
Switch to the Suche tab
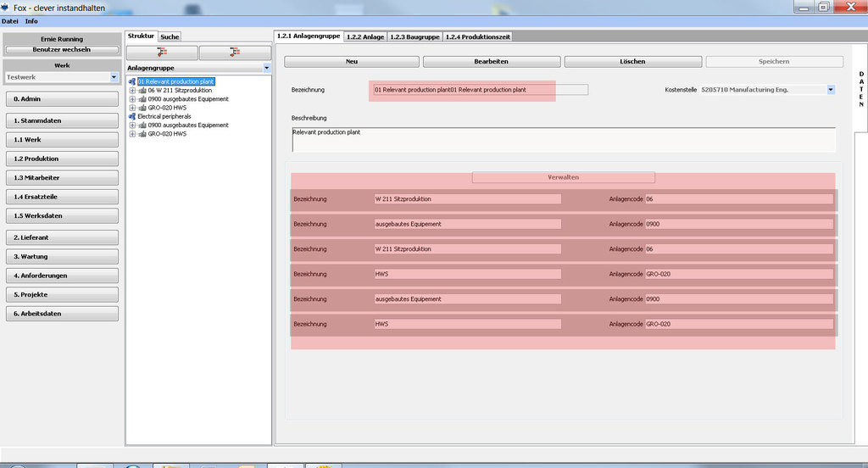click(x=170, y=36)
